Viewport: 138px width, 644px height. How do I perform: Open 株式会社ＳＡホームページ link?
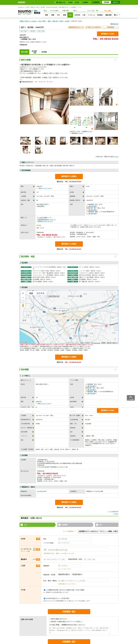click(45, 221)
